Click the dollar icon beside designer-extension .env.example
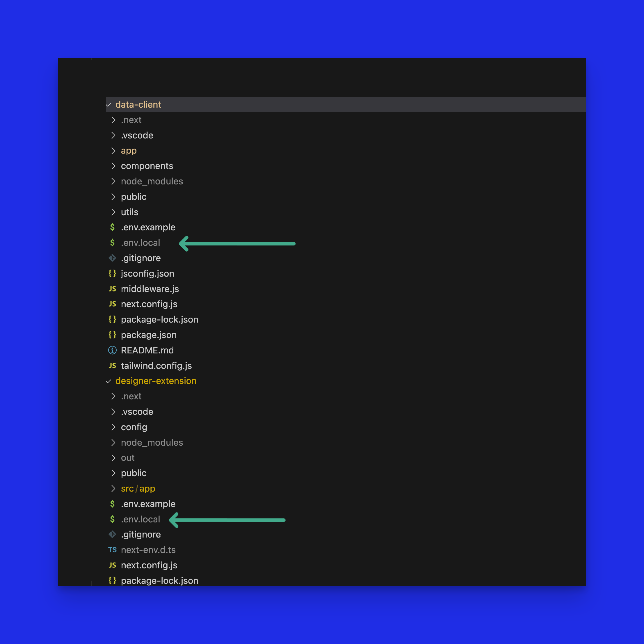This screenshot has width=644, height=644. coord(112,504)
